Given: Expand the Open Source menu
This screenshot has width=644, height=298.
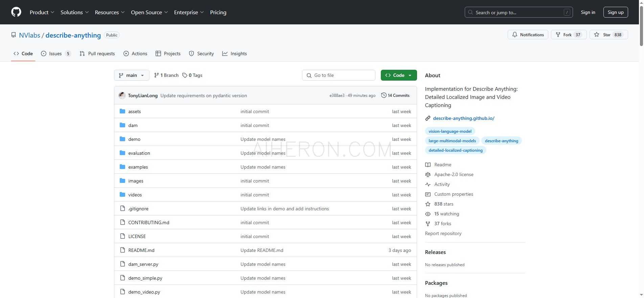Looking at the screenshot, I should pyautogui.click(x=149, y=12).
